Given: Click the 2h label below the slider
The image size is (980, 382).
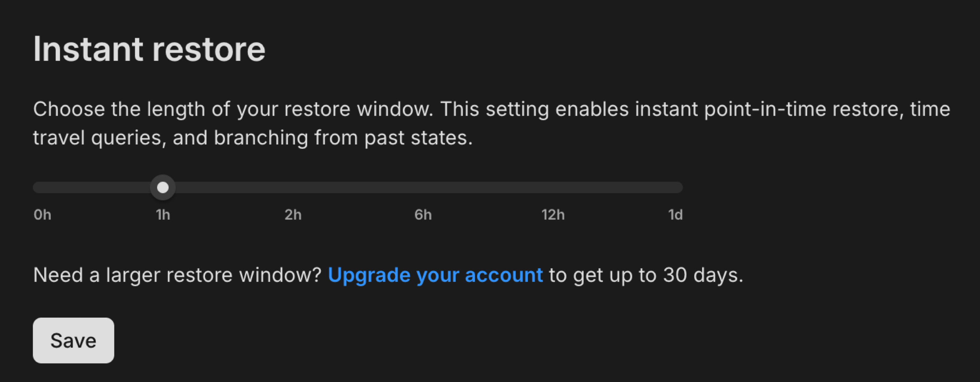Looking at the screenshot, I should [293, 214].
